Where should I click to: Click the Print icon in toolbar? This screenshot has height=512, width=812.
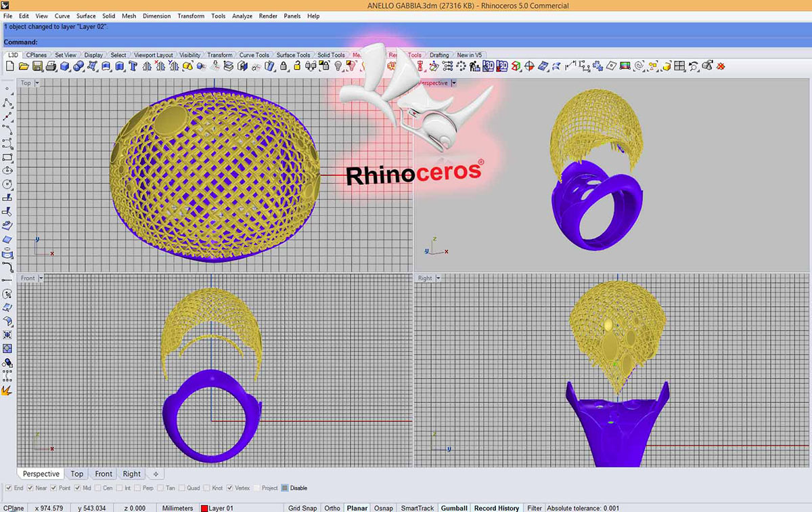pos(51,66)
